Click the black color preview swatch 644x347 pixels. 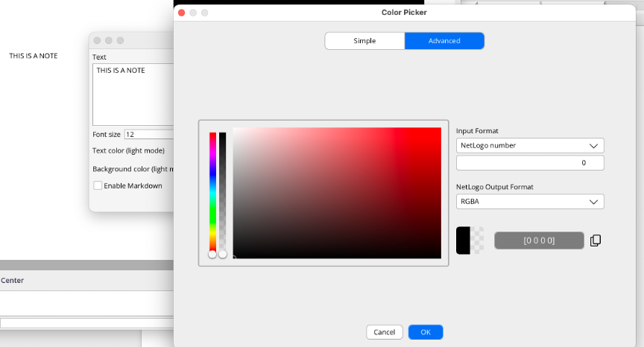(x=463, y=241)
